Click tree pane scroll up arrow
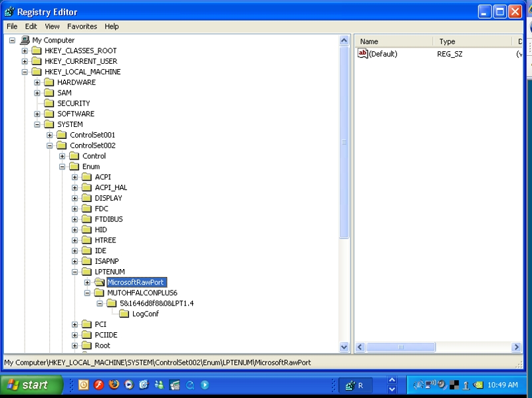532x398 pixels. coord(344,41)
